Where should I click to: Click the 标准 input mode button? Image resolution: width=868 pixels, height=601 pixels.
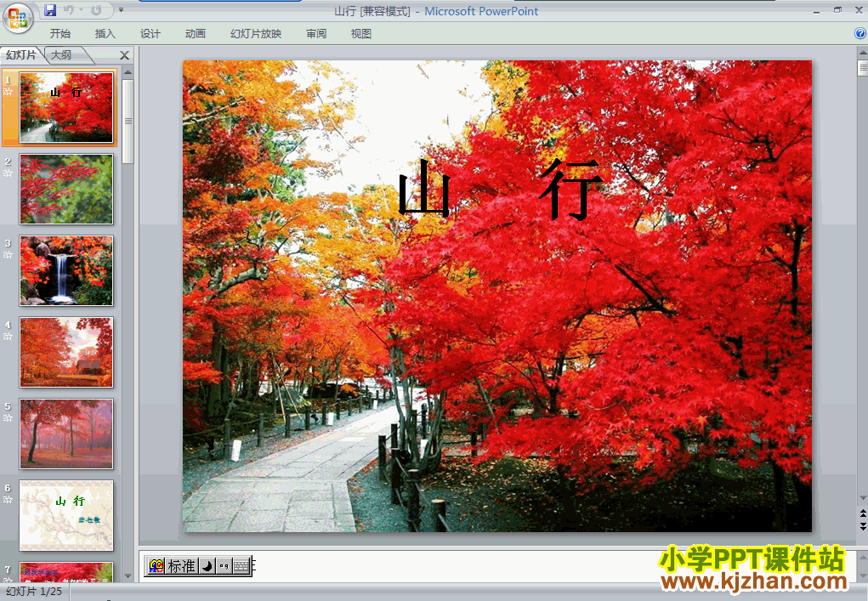(x=182, y=565)
